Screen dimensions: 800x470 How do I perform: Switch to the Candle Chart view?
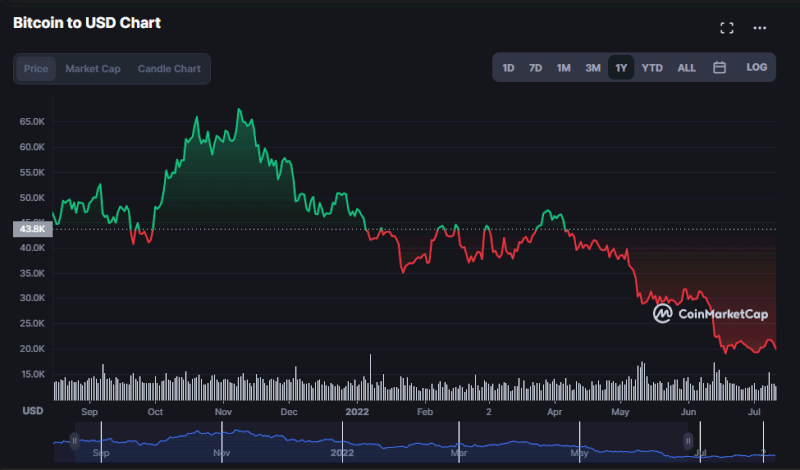tap(169, 69)
